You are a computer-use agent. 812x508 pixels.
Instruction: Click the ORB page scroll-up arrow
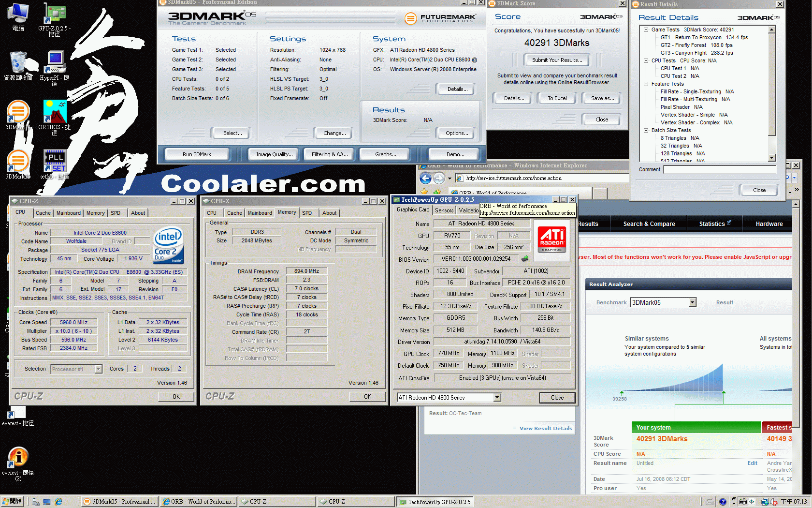(796, 204)
